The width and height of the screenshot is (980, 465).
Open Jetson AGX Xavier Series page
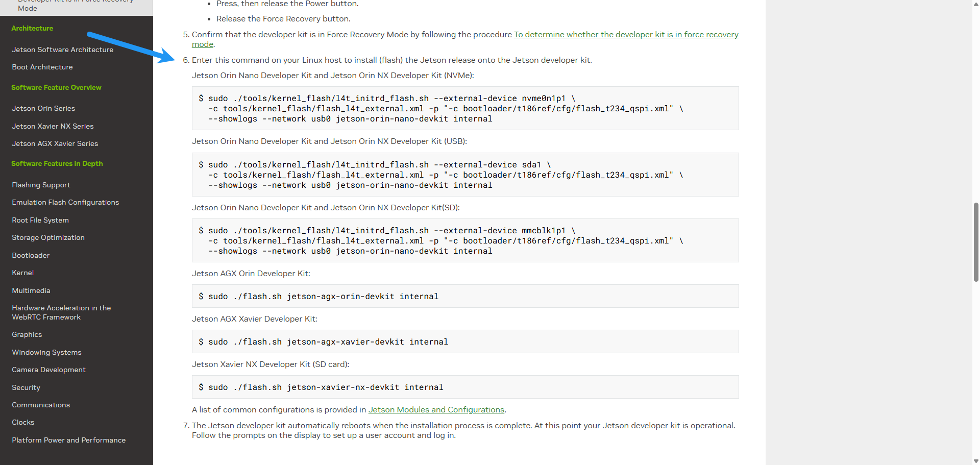tap(55, 143)
